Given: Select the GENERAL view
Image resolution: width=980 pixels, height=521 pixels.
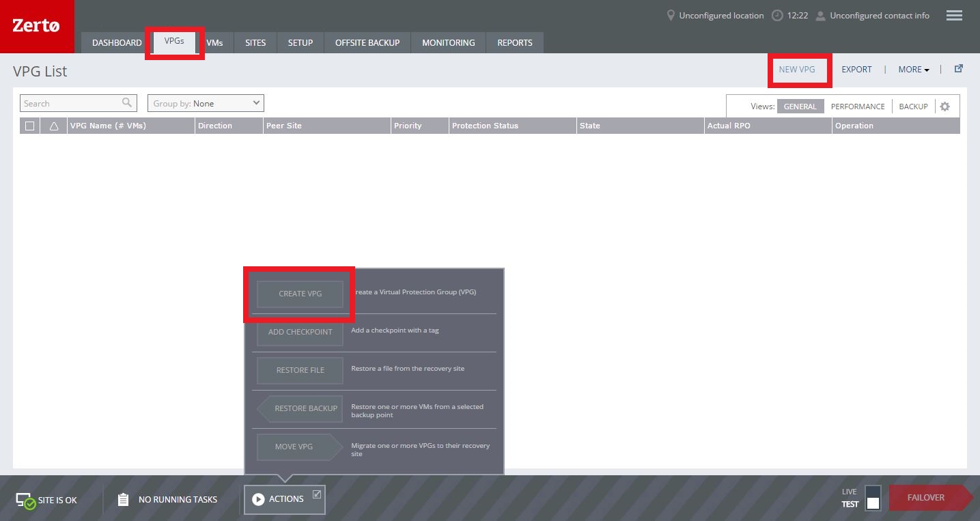Looking at the screenshot, I should tap(800, 107).
